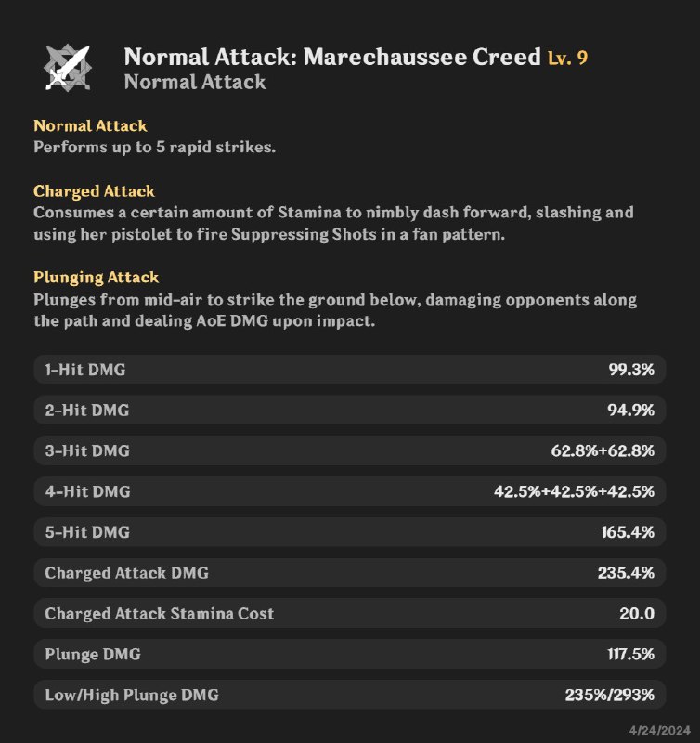Click the 235%/293% value
Viewport: 700px width, 743px height.
coord(609,695)
